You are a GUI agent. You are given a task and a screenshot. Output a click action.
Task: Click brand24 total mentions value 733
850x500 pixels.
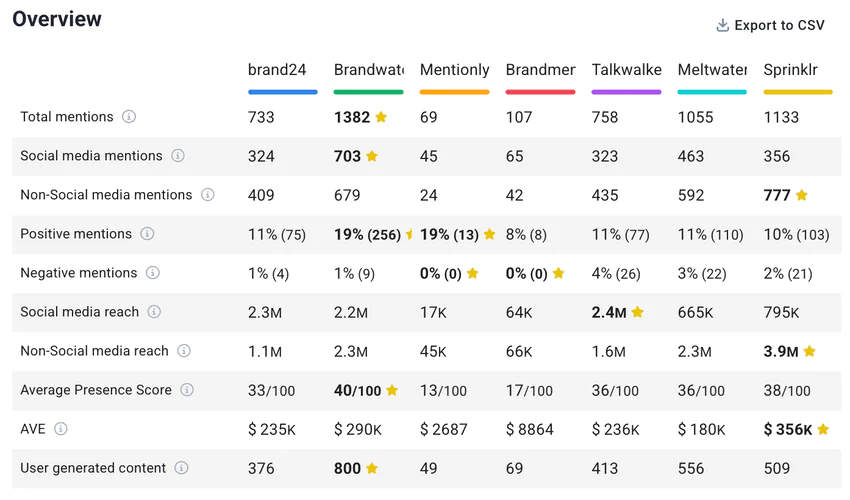tap(261, 117)
